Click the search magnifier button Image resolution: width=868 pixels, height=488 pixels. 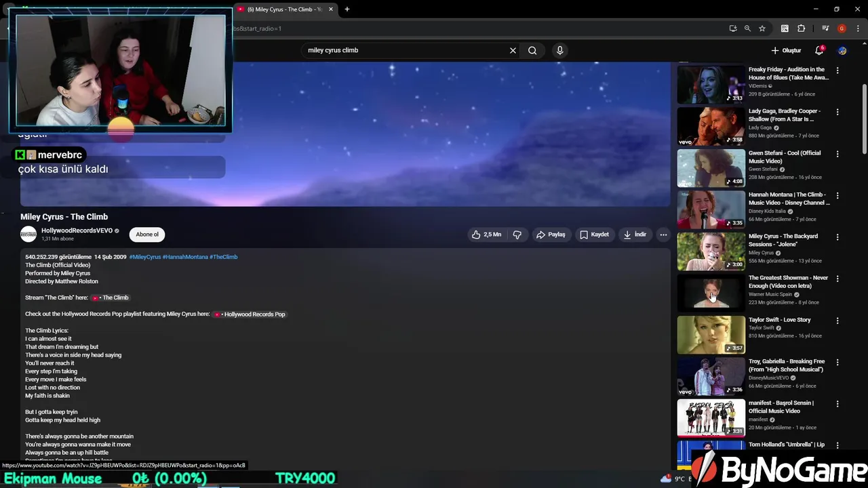(532, 50)
